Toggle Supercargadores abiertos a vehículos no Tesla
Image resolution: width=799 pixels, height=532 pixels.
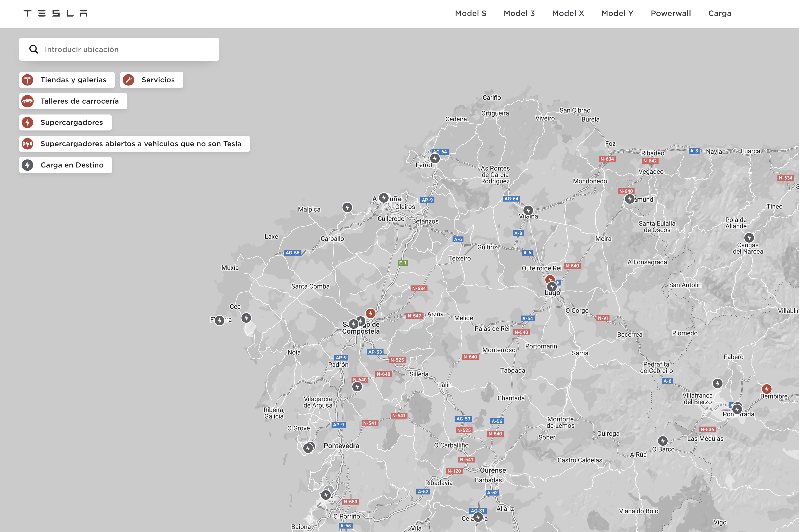click(x=135, y=144)
